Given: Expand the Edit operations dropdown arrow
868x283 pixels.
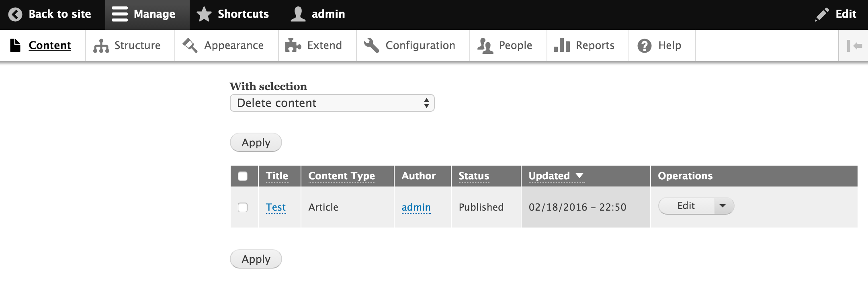Looking at the screenshot, I should tap(723, 206).
